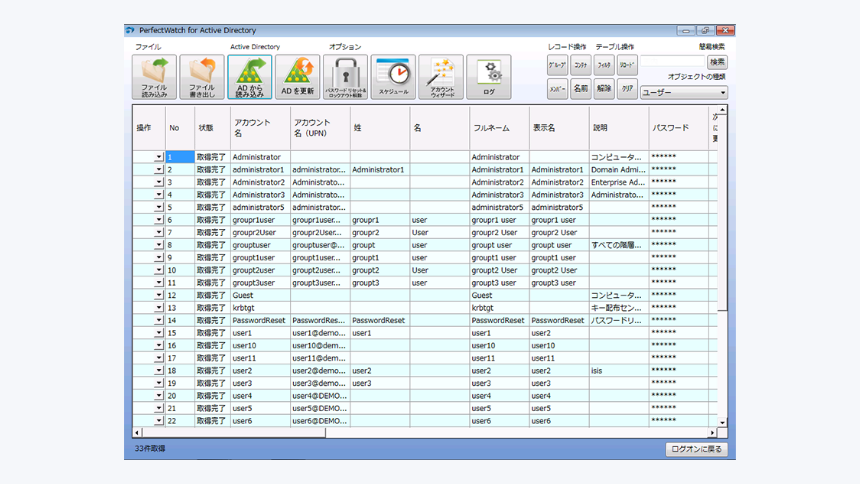Launch the アカウントウィザード (account wizard) icon
The height and width of the screenshot is (484, 860).
click(x=441, y=77)
